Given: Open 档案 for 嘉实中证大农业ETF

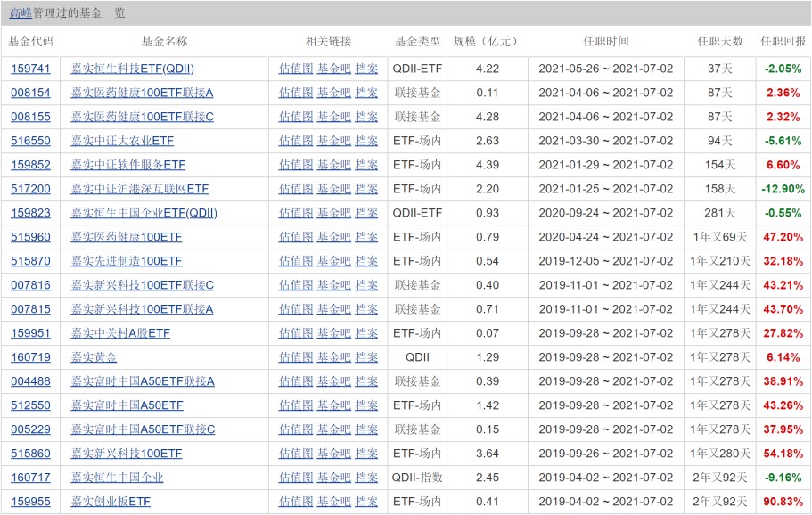Looking at the screenshot, I should pos(365,141).
